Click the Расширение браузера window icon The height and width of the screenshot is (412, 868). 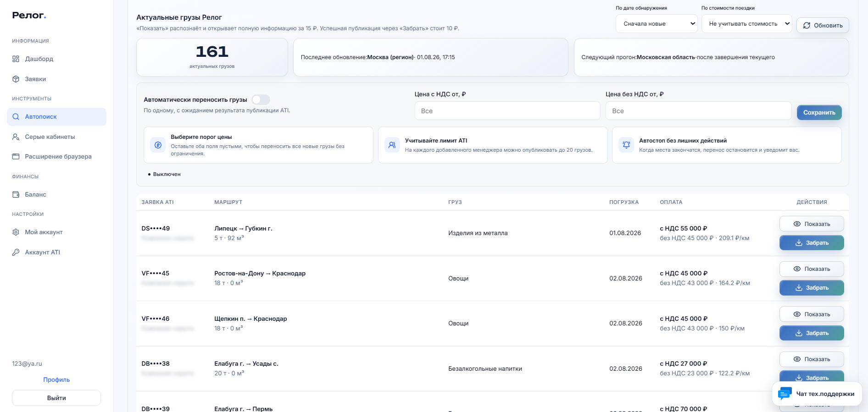click(x=16, y=157)
